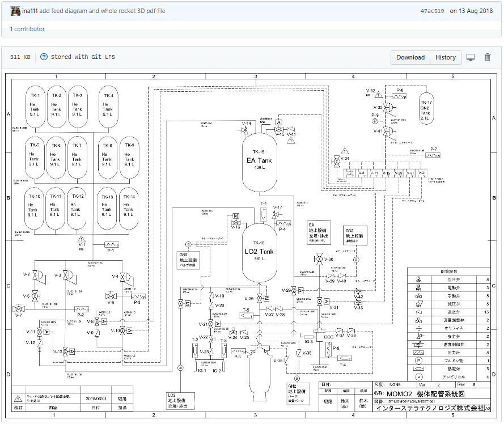Click the V-33 regulator symbol
The width and height of the screenshot is (504, 424).
[x=389, y=109]
